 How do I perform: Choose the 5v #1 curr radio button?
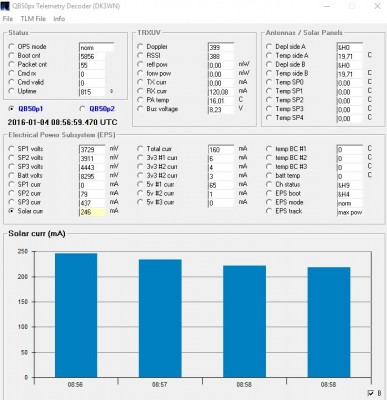click(x=140, y=184)
